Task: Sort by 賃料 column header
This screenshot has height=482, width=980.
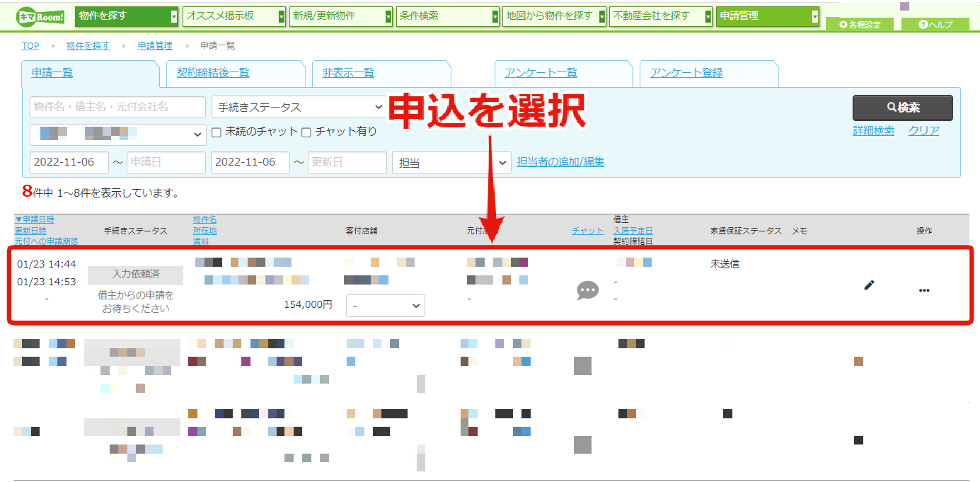Action: (x=201, y=241)
